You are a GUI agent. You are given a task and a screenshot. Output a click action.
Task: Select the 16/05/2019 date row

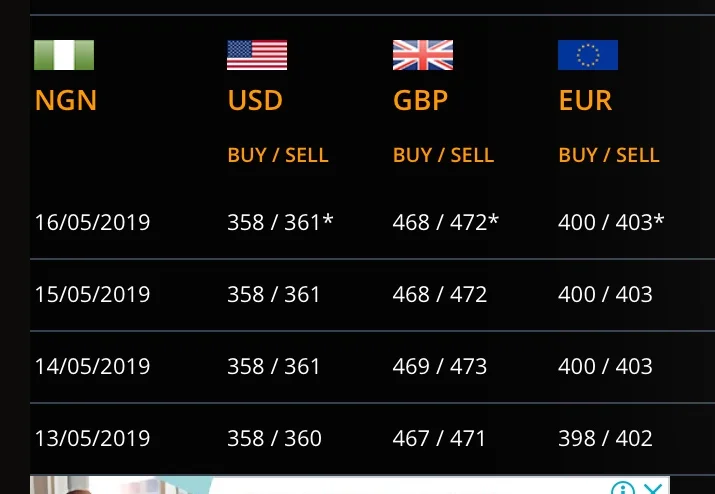click(x=92, y=222)
